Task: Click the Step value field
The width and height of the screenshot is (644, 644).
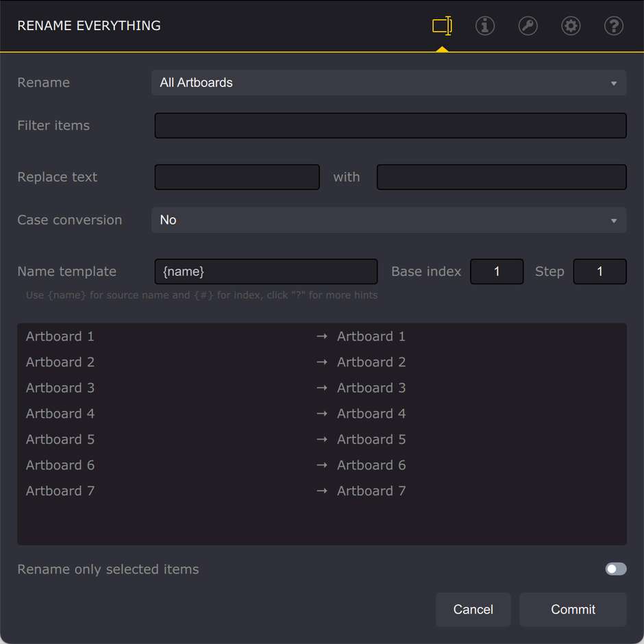Action: 599,271
